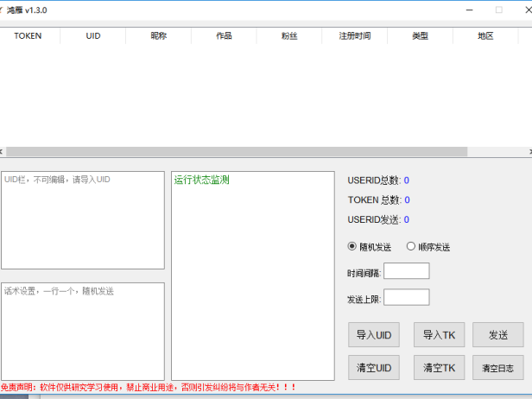Click the 类型 column header
Screen dimensions: 532x399
420,35
